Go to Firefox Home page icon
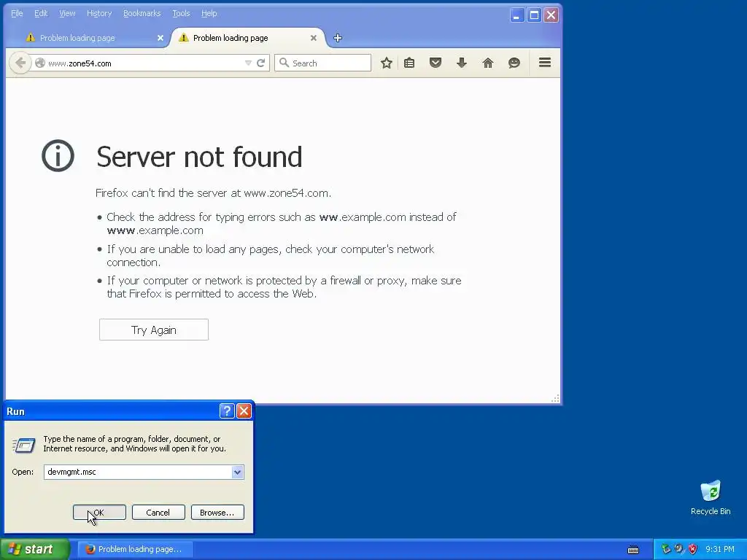 coord(488,63)
